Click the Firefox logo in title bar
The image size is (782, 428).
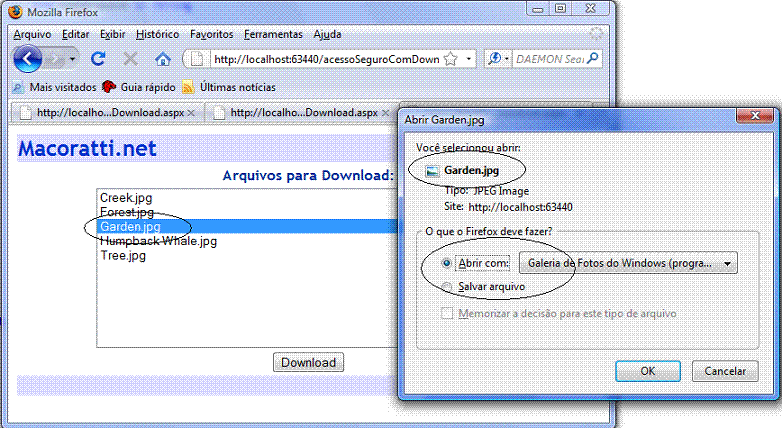(15, 11)
